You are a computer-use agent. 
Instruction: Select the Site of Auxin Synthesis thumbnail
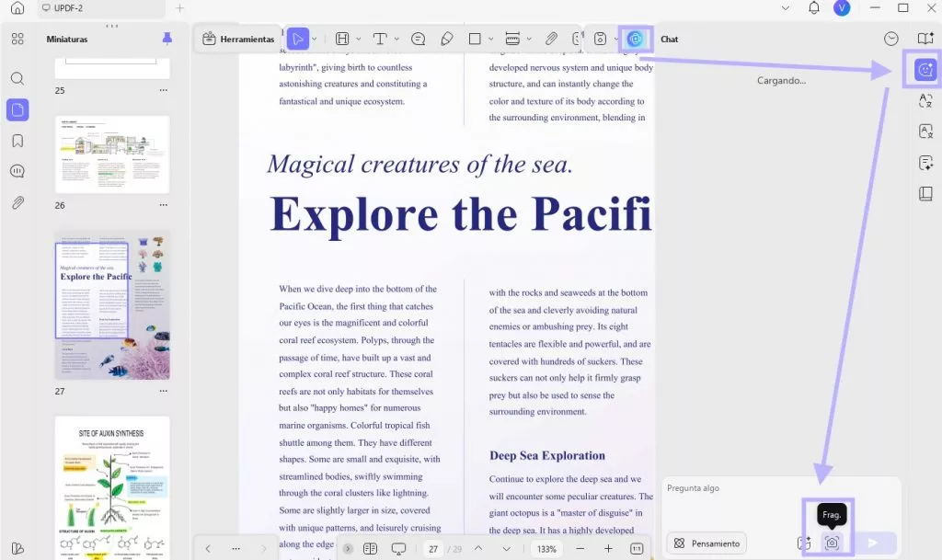tap(112, 488)
